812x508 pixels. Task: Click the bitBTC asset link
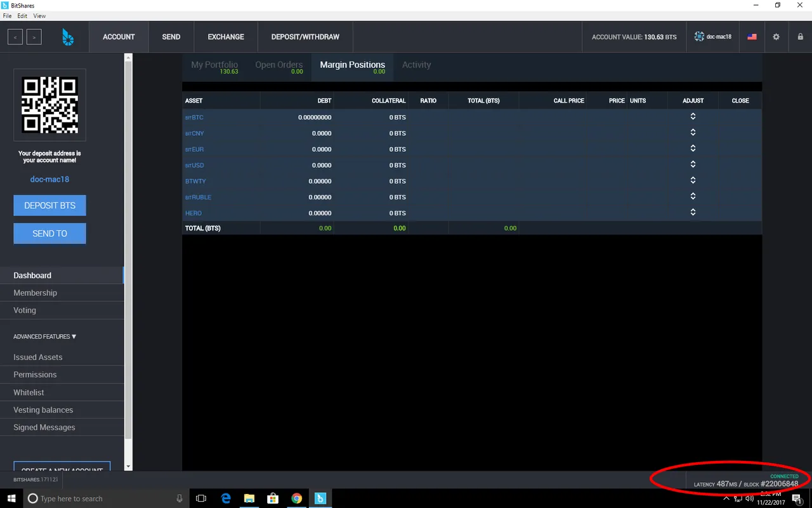(x=194, y=117)
